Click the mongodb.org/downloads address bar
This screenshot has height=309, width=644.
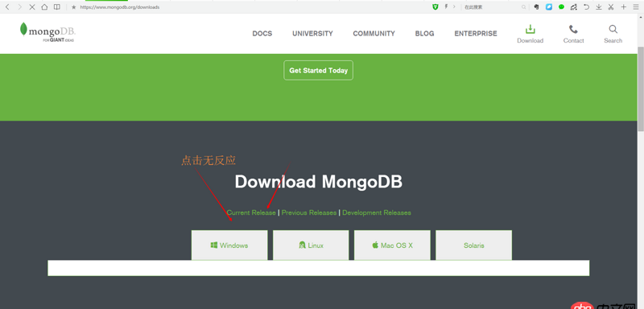[119, 7]
